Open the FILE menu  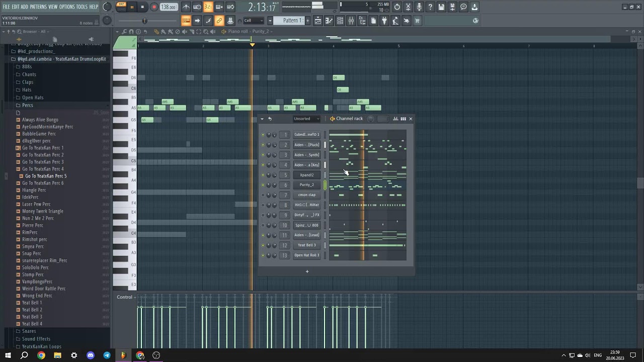(x=6, y=7)
